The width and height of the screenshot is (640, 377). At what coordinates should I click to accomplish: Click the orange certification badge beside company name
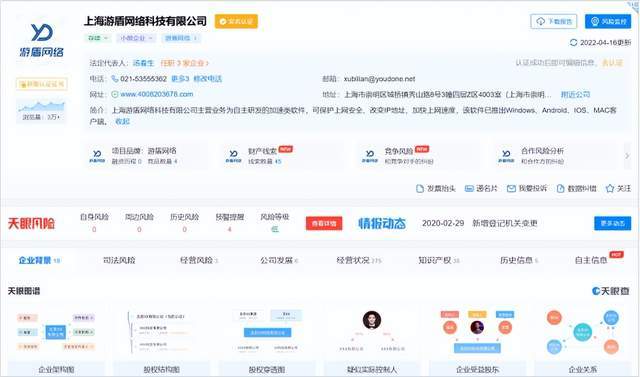click(236, 21)
